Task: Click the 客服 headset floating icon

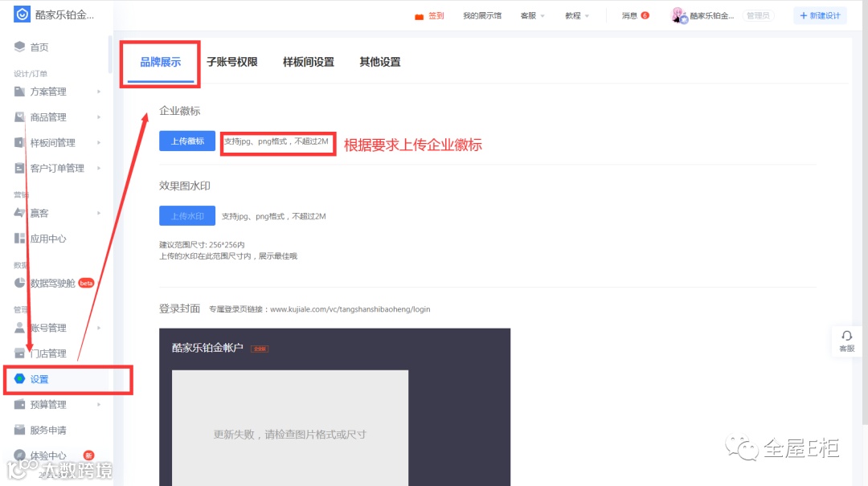Action: pyautogui.click(x=847, y=336)
